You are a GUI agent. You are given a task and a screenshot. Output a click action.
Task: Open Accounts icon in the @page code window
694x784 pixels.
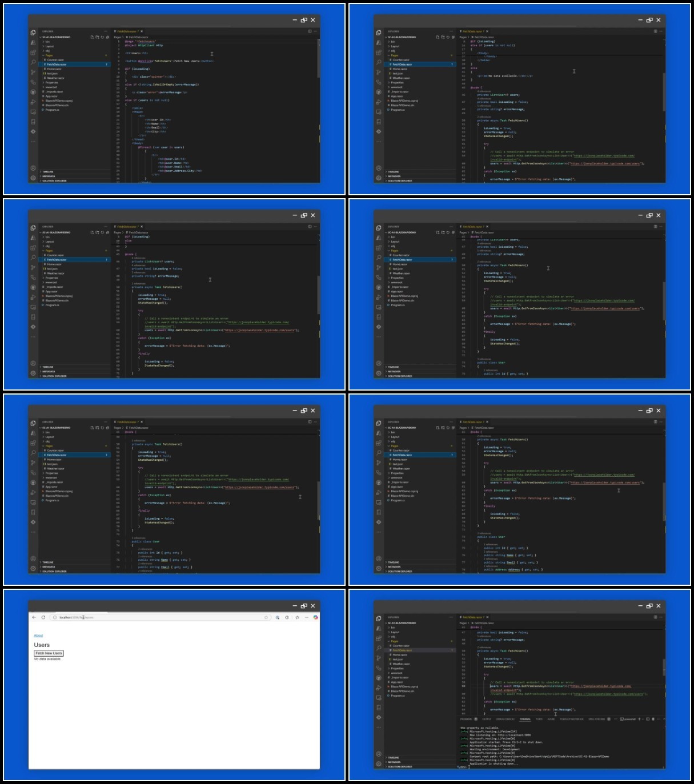point(33,168)
